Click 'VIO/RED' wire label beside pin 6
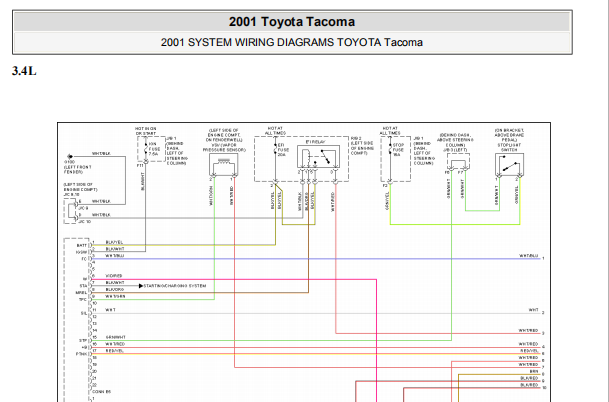Viewport: 609px width, 402px height. (114, 276)
